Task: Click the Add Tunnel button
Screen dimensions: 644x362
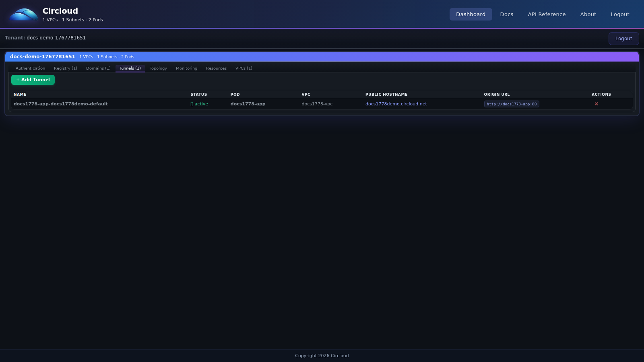Action: 33,80
